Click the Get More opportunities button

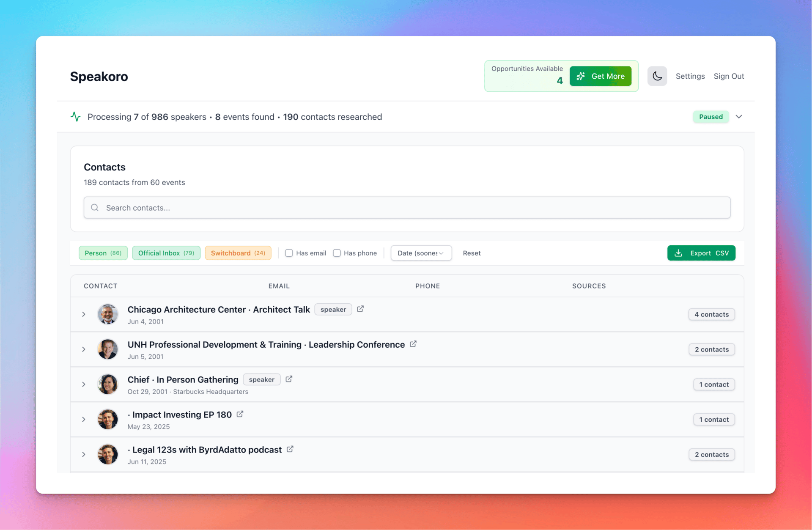[x=600, y=76]
